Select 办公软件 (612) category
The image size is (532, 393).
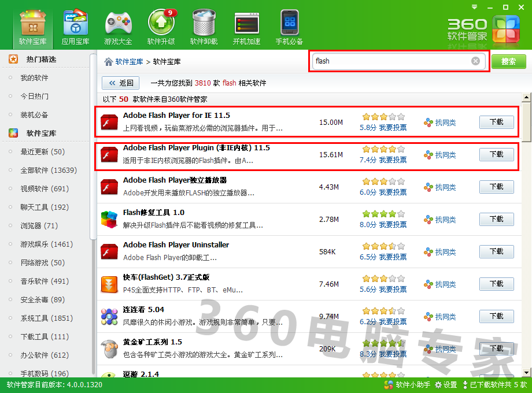point(45,355)
